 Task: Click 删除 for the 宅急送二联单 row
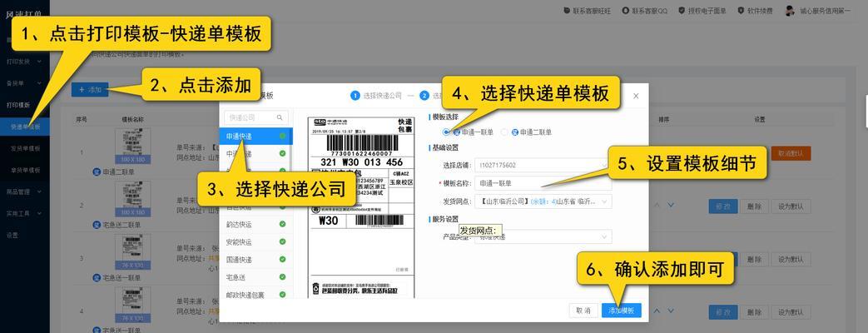click(754, 206)
